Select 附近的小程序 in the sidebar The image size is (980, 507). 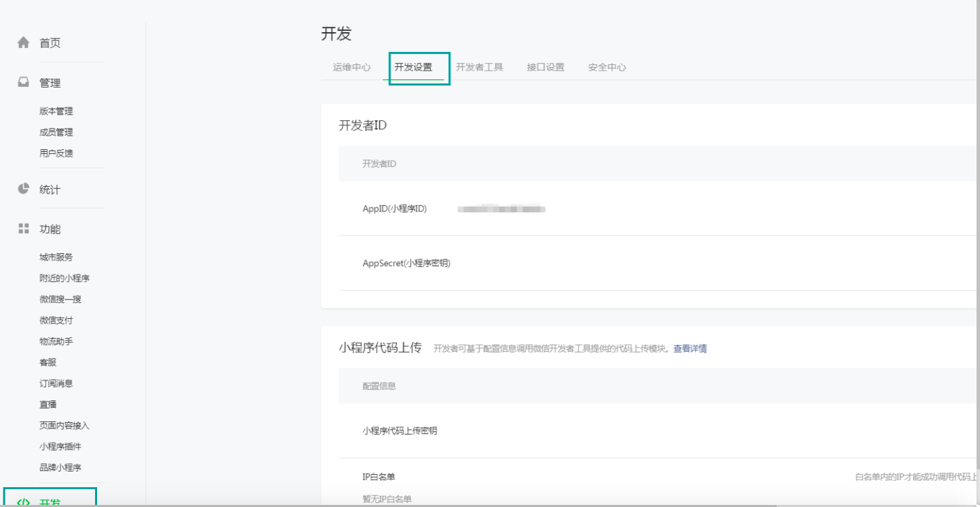(64, 278)
